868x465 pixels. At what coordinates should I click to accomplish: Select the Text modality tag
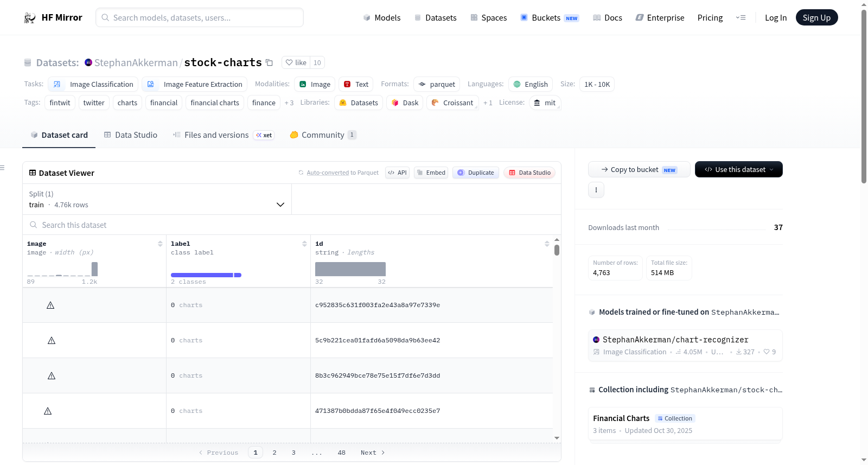356,84
